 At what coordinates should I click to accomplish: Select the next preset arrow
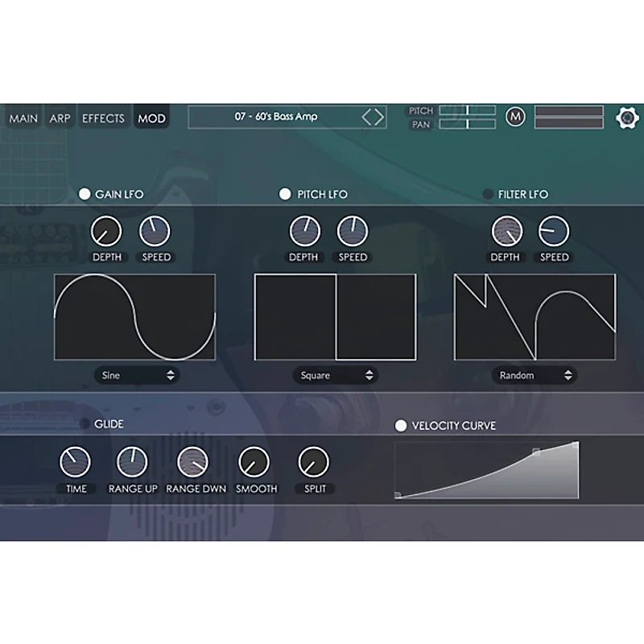pyautogui.click(x=379, y=118)
